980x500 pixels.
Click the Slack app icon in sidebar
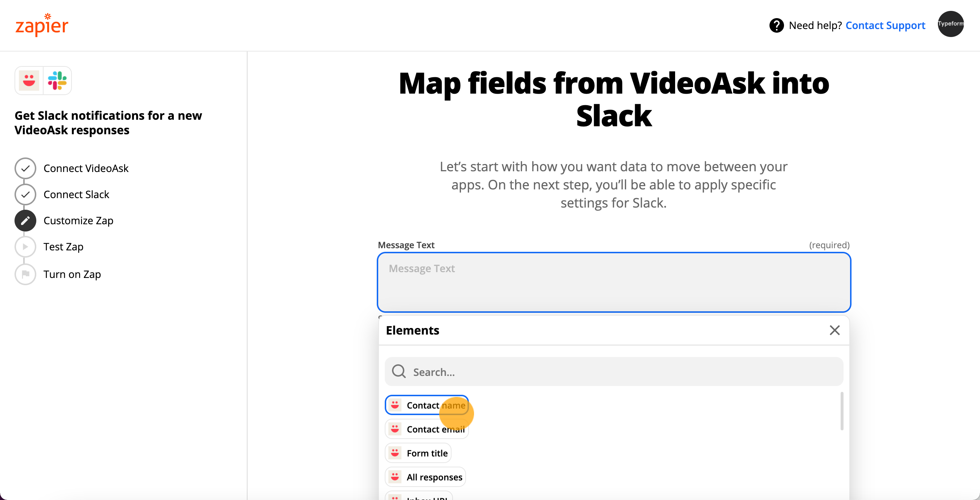pos(57,81)
